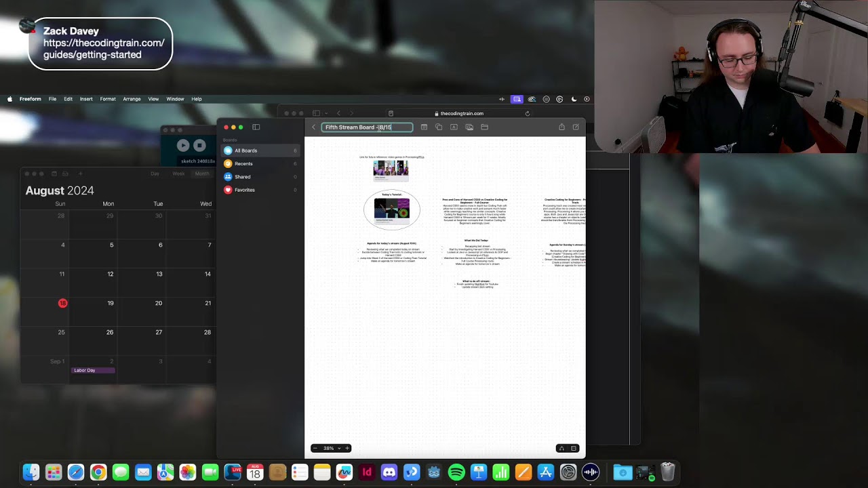Image resolution: width=868 pixels, height=488 pixels.
Task: Open the calendars list icon in Calendar toolbar
Action: 54,174
